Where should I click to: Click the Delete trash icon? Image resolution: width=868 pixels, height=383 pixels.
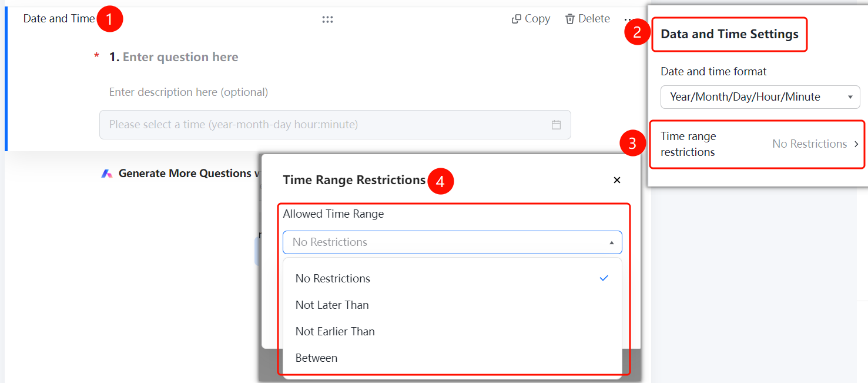click(x=569, y=19)
